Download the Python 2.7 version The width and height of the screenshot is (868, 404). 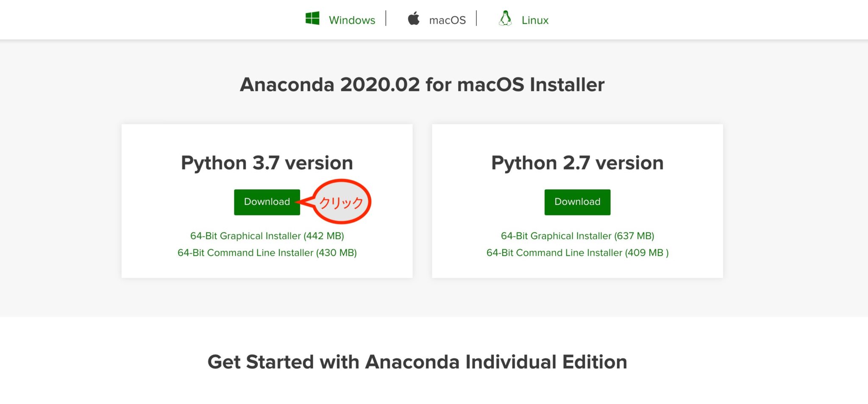click(x=577, y=202)
